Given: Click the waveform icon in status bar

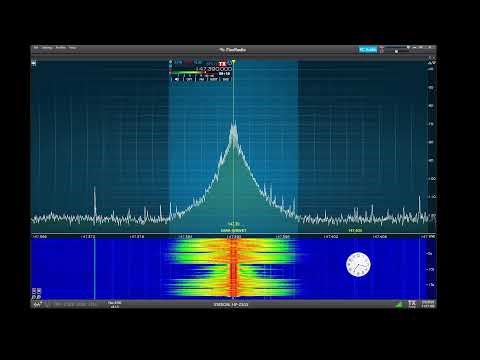Looking at the screenshot, I should pyautogui.click(x=37, y=304).
